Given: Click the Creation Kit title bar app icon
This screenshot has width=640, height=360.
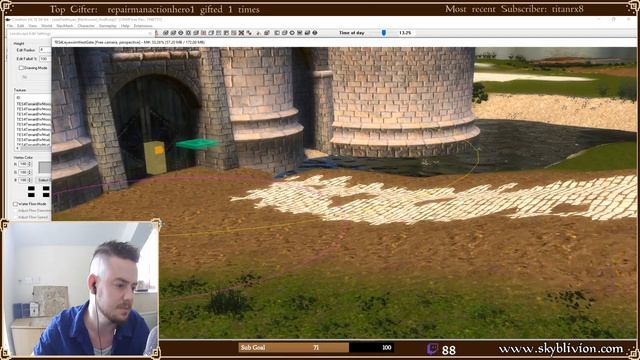Looking at the screenshot, I should pos(8,19).
